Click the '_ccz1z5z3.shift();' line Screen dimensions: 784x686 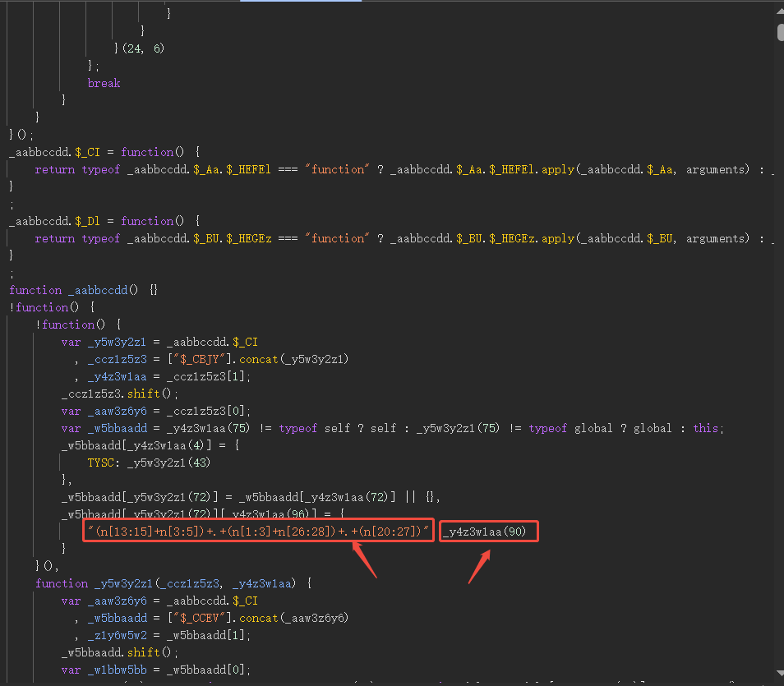119,394
